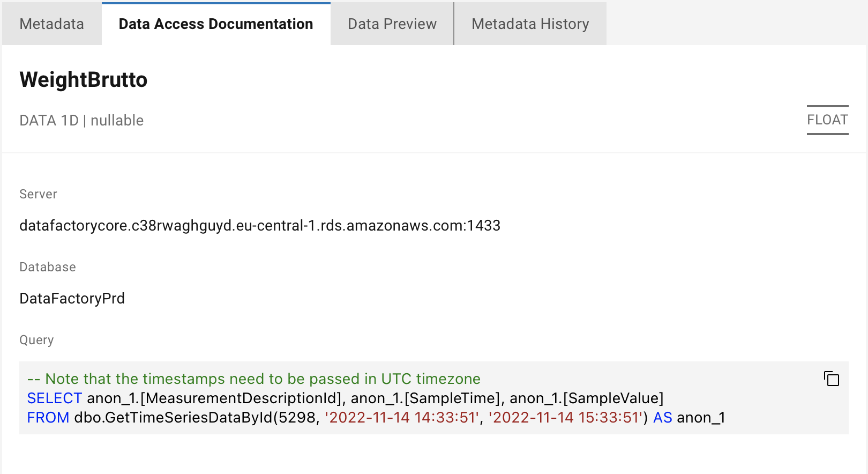Screen dimensions: 868x474
Task: Click the AS keyword in query
Action: click(x=662, y=418)
